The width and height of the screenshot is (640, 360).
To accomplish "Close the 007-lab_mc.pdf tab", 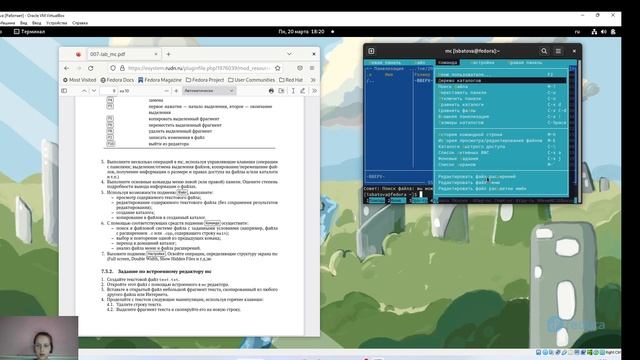I will pos(156,54).
